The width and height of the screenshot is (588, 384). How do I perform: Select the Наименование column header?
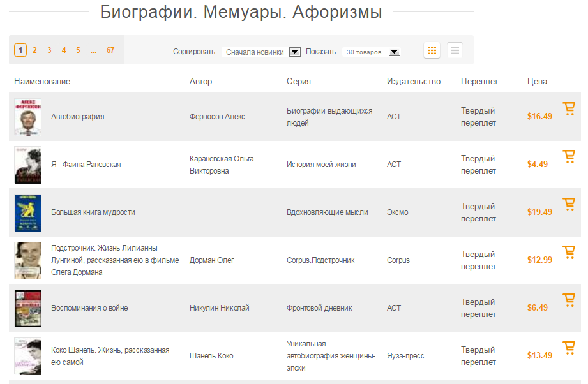click(x=42, y=81)
